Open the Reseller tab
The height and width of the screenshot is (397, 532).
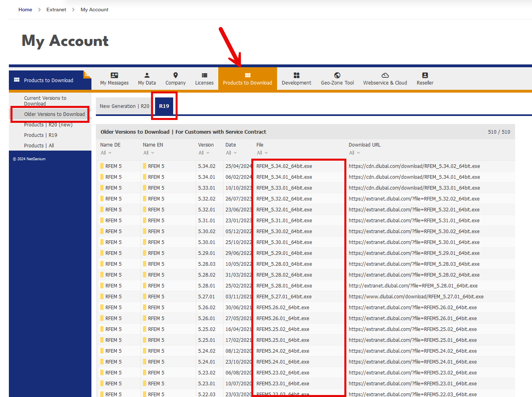coord(425,79)
